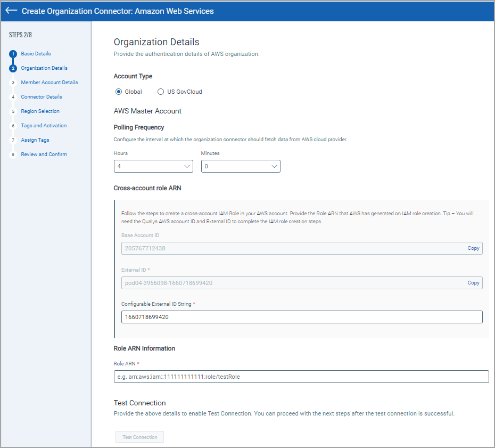The height and width of the screenshot is (448, 495).
Task: Open the Minutes dropdown
Action: pos(241,166)
